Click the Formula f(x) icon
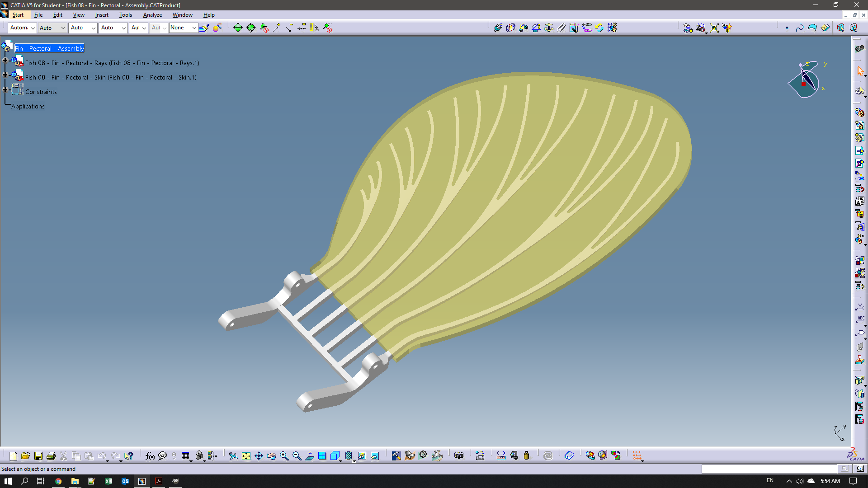Viewport: 868px width, 488px height. 150,456
